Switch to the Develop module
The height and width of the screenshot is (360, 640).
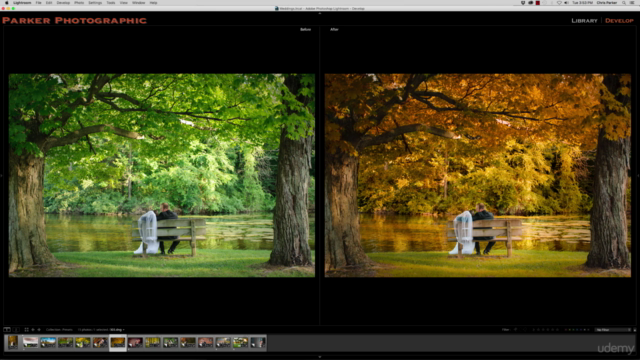tap(619, 20)
